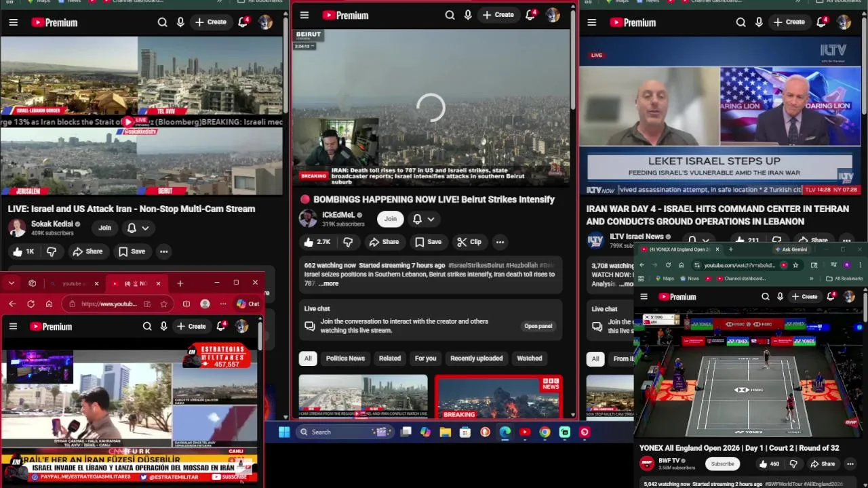Subscribe to BWF TV
The width and height of the screenshot is (868, 488).
[x=722, y=464]
